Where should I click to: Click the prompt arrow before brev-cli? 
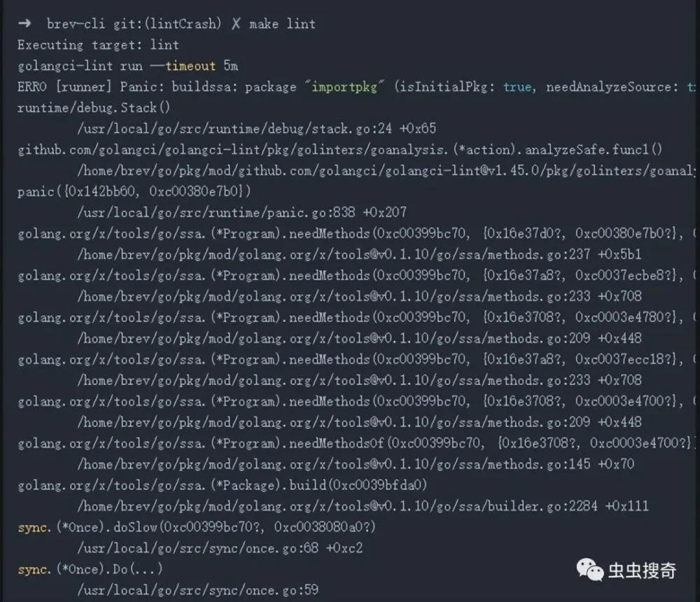coord(24,23)
